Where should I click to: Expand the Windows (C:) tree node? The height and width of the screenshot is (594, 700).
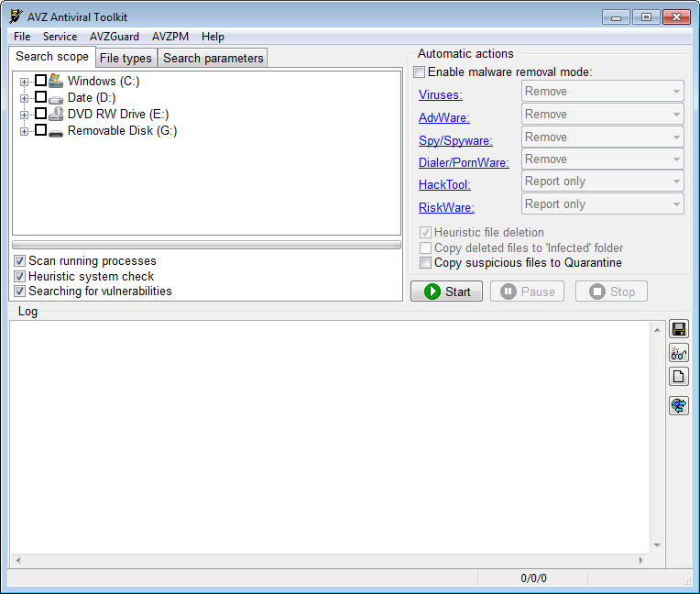tap(24, 82)
